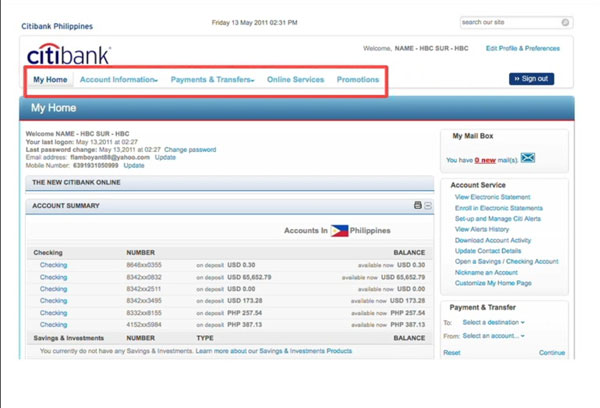Open Checking account 8342xx0832
The height and width of the screenshot is (408, 600).
coord(53,277)
